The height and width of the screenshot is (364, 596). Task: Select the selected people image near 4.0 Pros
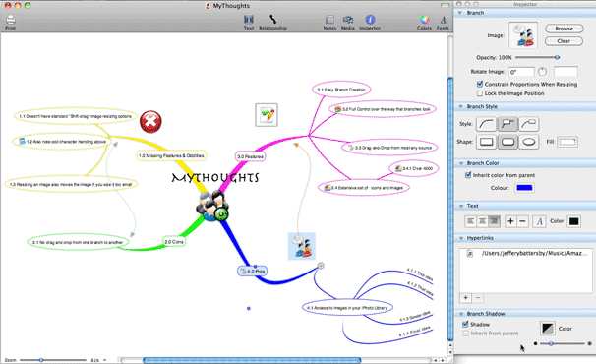point(302,247)
